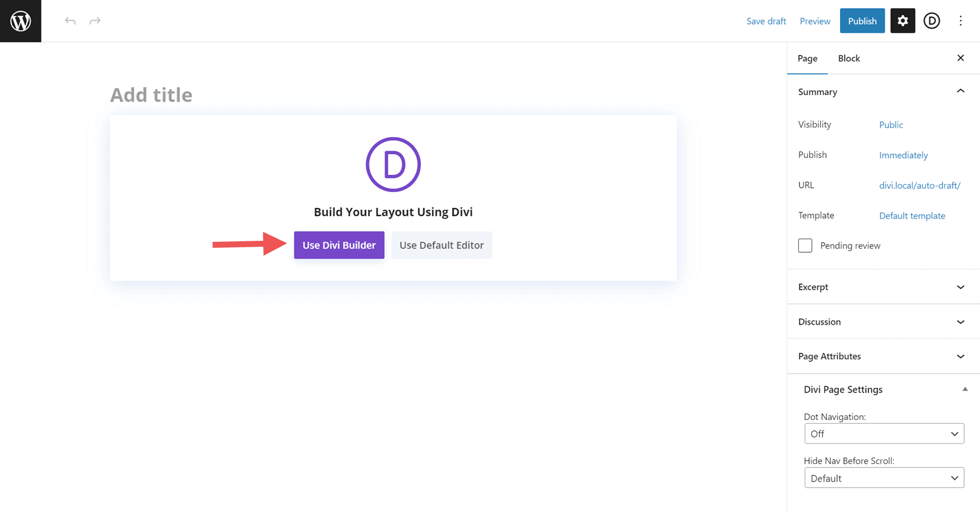
Task: Click the WordPress logo icon
Action: [x=21, y=21]
